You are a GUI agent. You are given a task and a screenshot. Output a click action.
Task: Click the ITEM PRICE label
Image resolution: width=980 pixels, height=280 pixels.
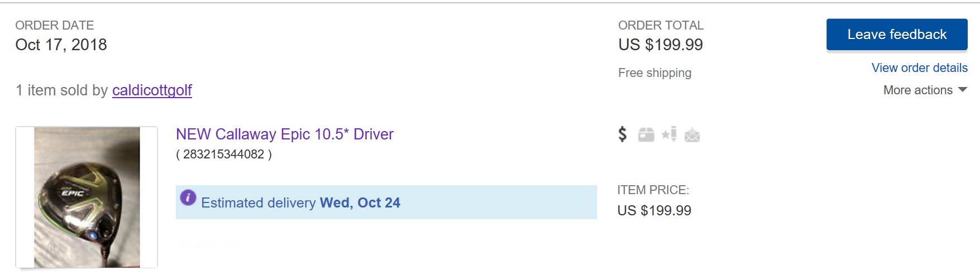653,190
